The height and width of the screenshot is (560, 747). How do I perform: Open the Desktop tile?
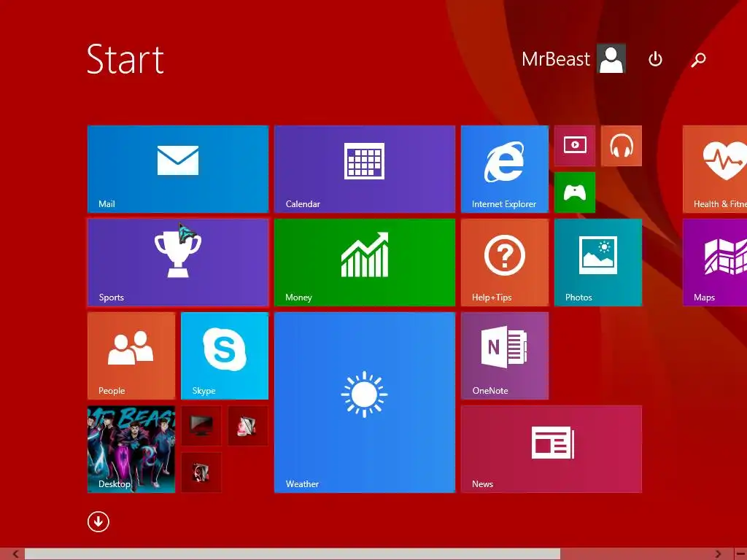pyautogui.click(x=131, y=449)
